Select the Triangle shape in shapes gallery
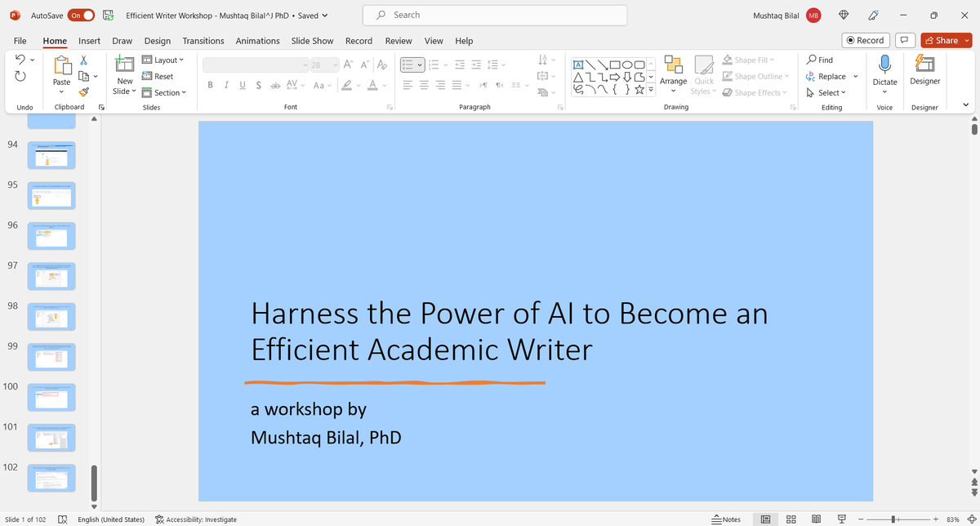This screenshot has width=980, height=526. [x=578, y=77]
